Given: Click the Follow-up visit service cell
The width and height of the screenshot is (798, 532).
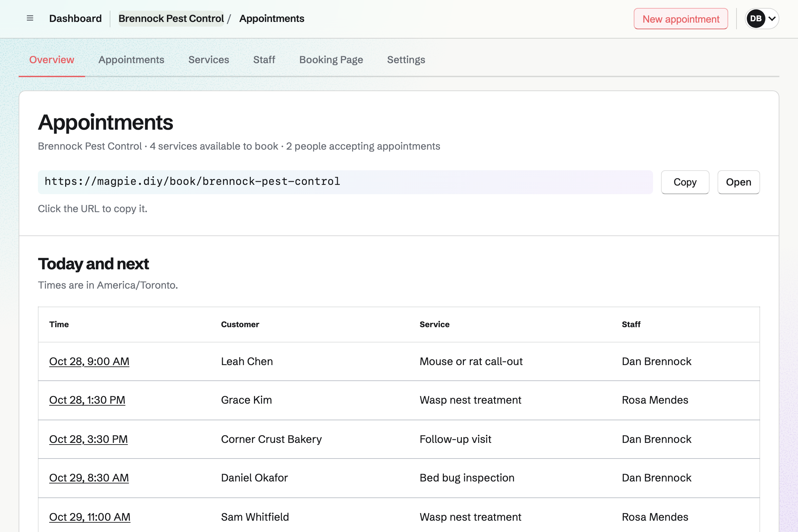Looking at the screenshot, I should click(455, 439).
